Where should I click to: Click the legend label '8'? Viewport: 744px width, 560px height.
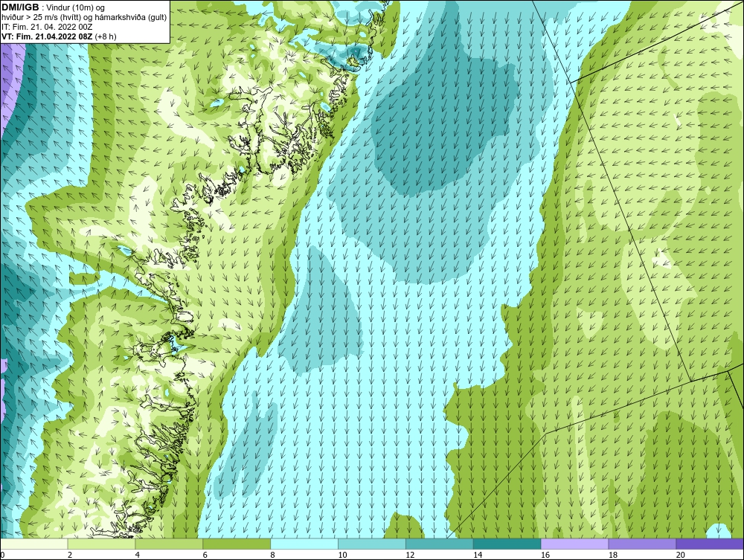click(x=272, y=555)
